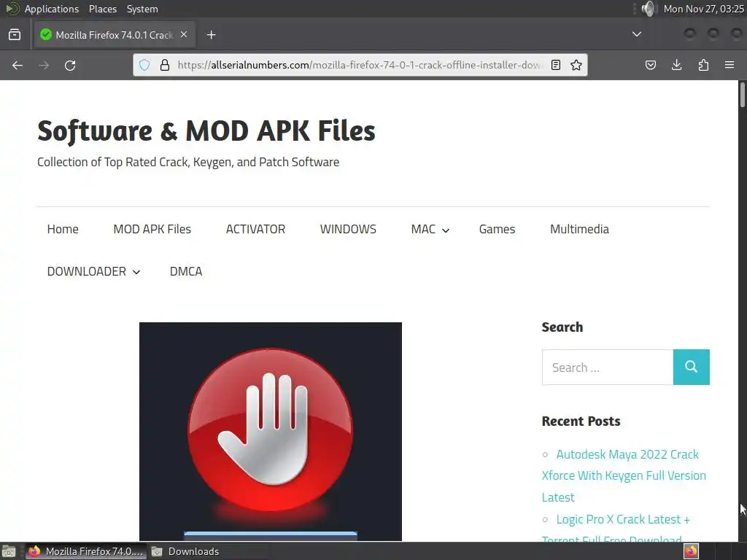This screenshot has height=560, width=747.
Task: Click the Show Desktop icon in taskbar
Action: pos(9,551)
